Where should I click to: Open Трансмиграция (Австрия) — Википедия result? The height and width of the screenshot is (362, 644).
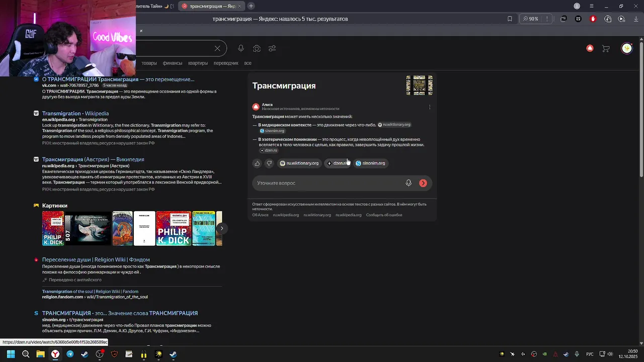[x=93, y=159]
